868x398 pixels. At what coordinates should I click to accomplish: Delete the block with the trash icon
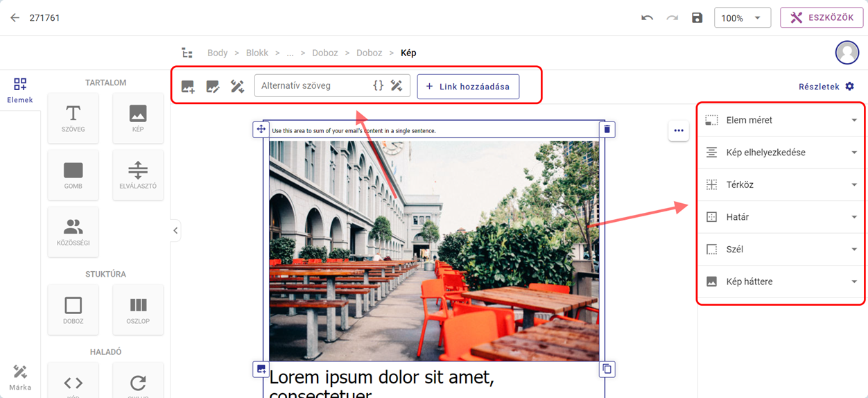tap(607, 129)
